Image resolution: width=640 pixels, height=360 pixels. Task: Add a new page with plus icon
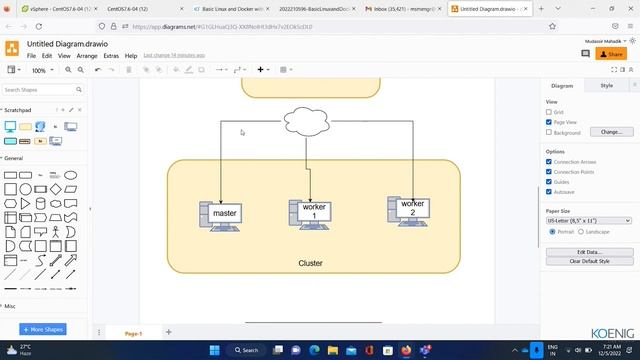click(x=169, y=332)
